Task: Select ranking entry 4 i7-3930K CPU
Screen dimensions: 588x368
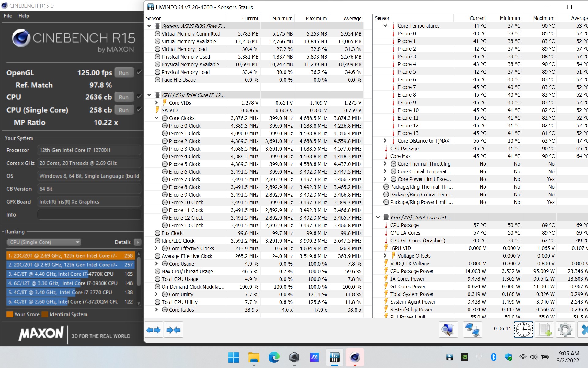Action: (71, 283)
